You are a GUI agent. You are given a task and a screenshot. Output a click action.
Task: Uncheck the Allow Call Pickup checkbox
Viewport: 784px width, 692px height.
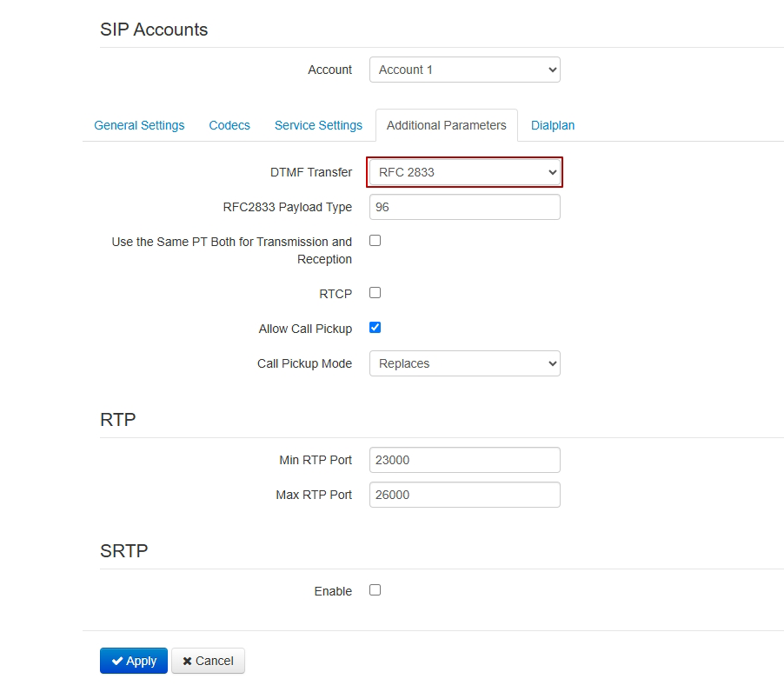pyautogui.click(x=375, y=328)
